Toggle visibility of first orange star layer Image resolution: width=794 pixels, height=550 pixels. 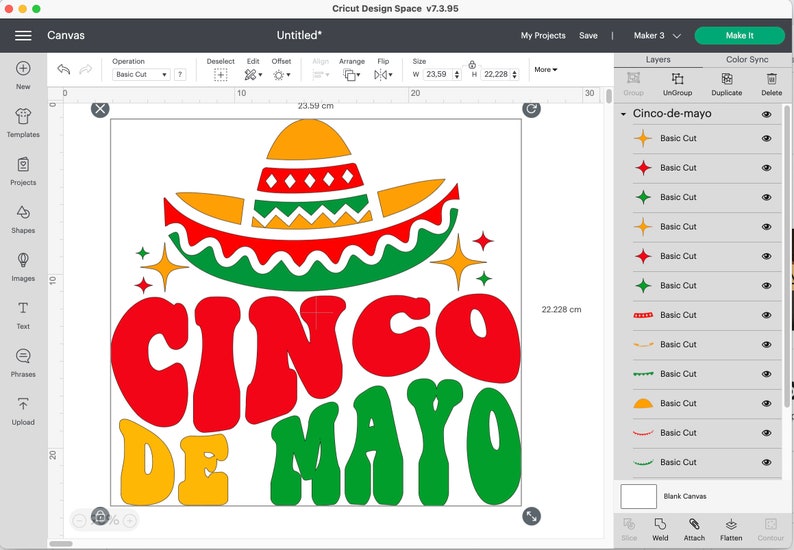click(767, 138)
